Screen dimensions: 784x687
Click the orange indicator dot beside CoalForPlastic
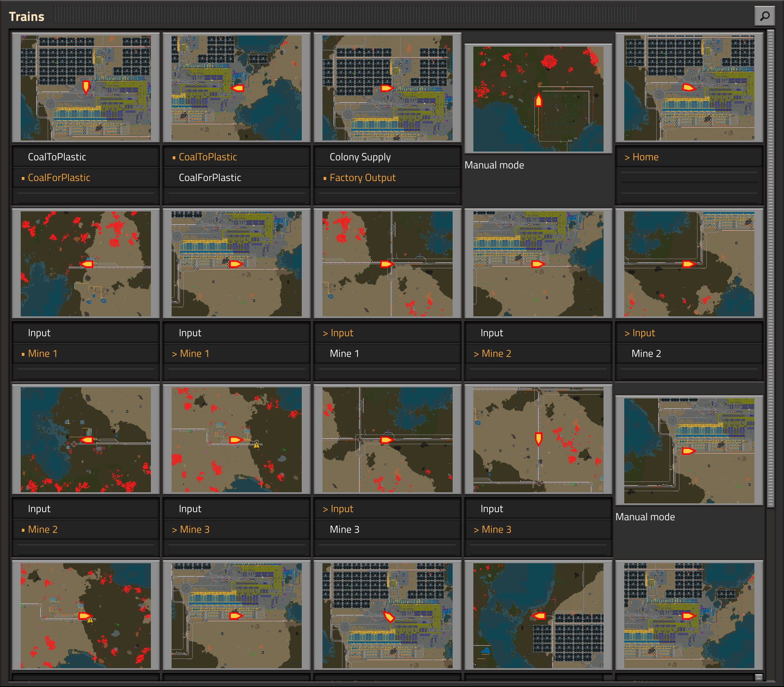(22, 177)
